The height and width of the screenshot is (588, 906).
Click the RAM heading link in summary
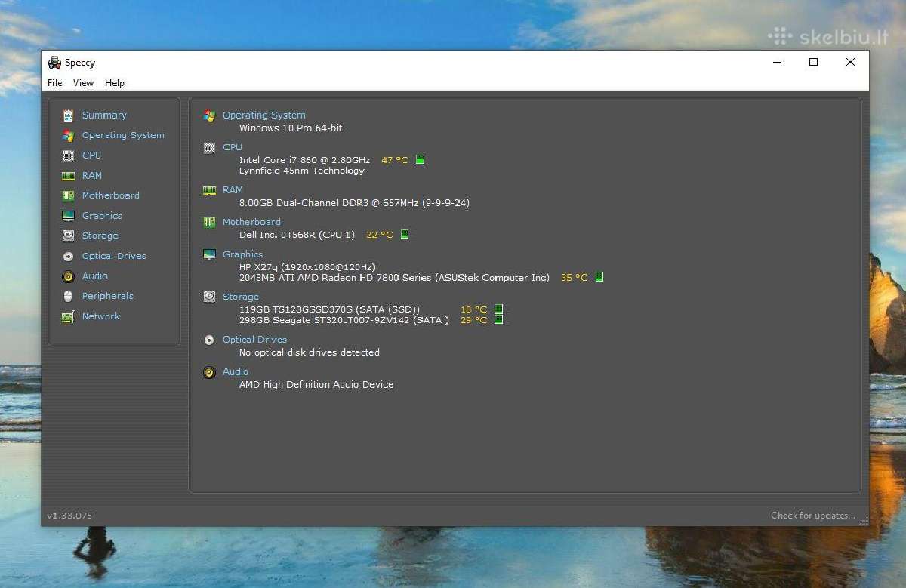click(233, 190)
